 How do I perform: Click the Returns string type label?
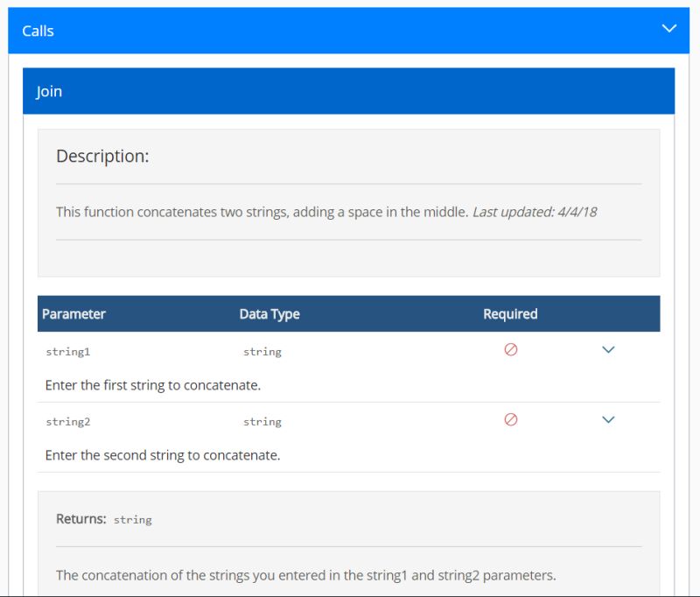click(x=133, y=520)
